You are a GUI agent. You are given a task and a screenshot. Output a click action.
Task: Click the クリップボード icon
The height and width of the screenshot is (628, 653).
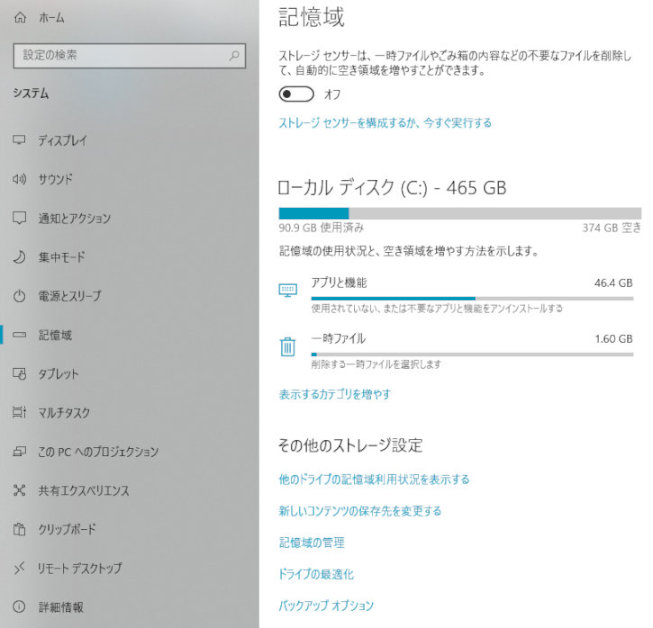pos(19,529)
